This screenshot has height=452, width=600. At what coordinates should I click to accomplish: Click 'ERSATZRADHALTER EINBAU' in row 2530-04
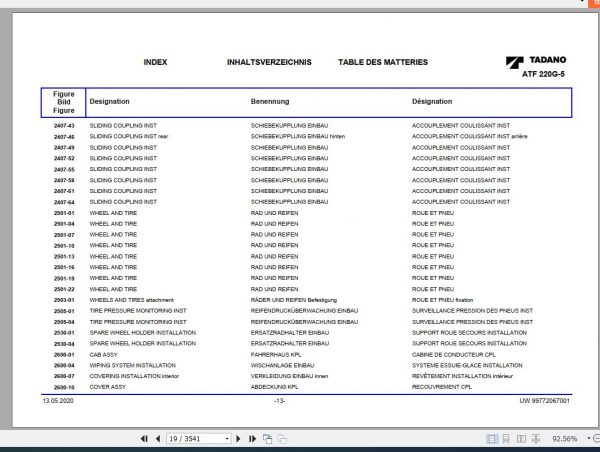pyautogui.click(x=290, y=343)
